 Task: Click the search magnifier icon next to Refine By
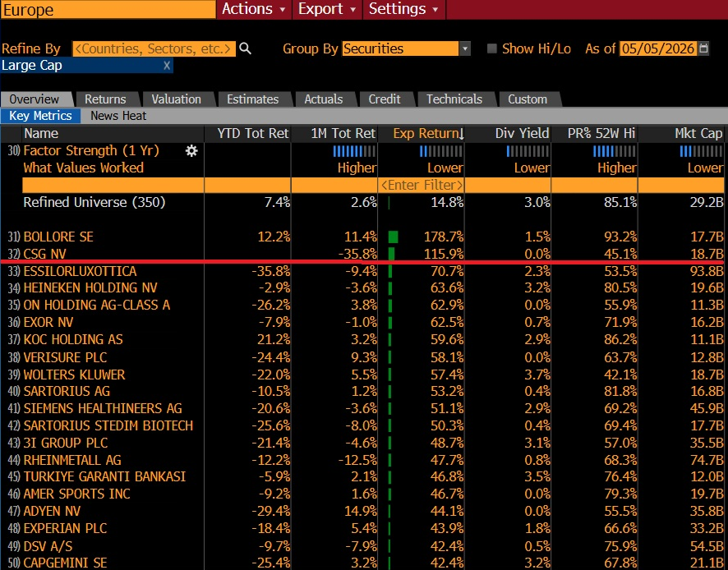[245, 48]
